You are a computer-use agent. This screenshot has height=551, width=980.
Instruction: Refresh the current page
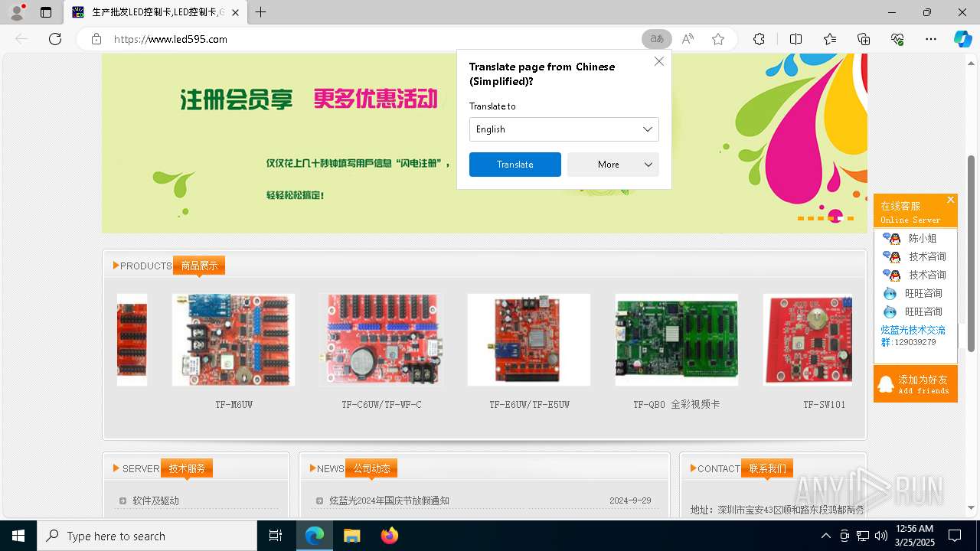(55, 39)
